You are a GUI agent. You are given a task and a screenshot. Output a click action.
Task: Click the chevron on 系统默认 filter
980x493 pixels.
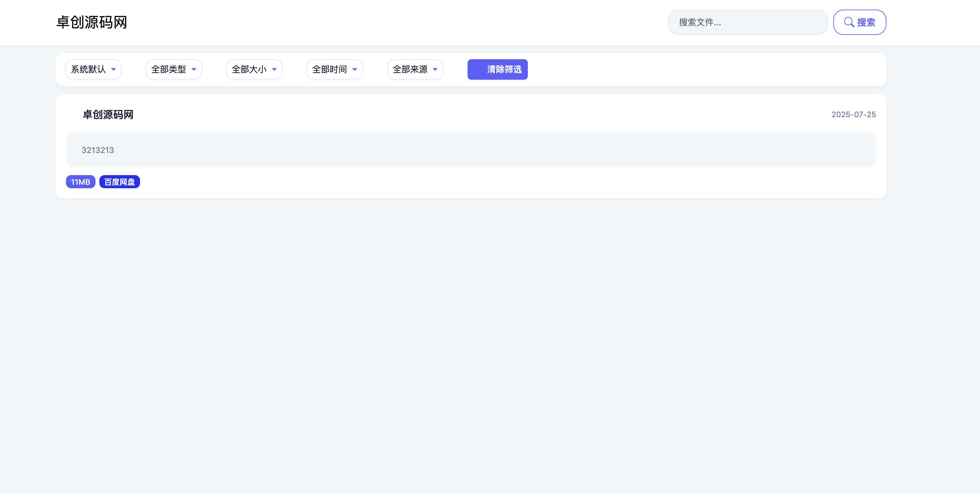[113, 69]
